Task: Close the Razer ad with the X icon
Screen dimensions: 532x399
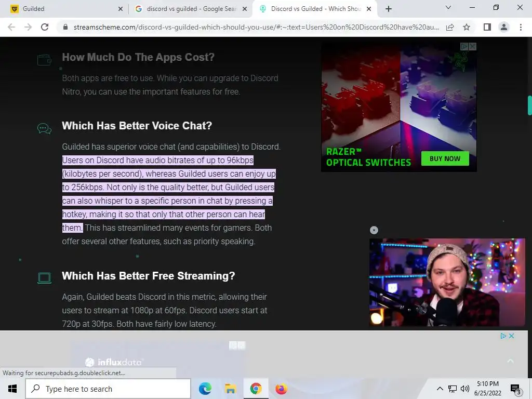Action: click(473, 46)
